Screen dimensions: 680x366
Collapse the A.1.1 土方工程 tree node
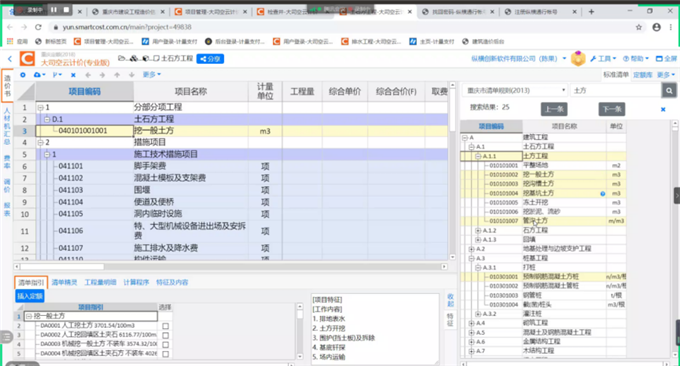pyautogui.click(x=478, y=156)
